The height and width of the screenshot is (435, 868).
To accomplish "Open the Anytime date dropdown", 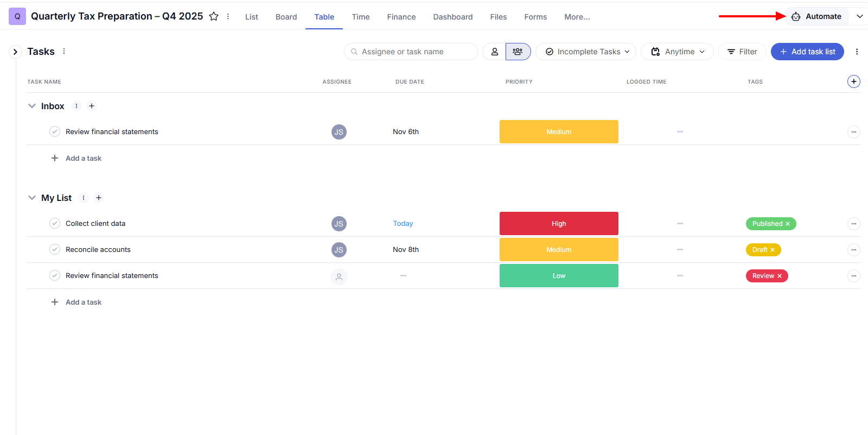I will (x=677, y=52).
